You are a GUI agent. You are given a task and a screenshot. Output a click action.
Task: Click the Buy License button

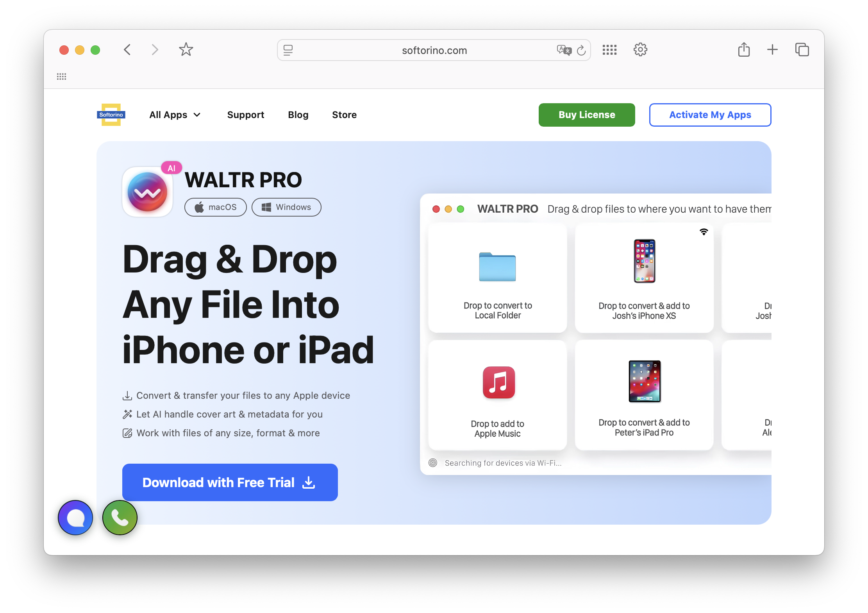coord(587,115)
